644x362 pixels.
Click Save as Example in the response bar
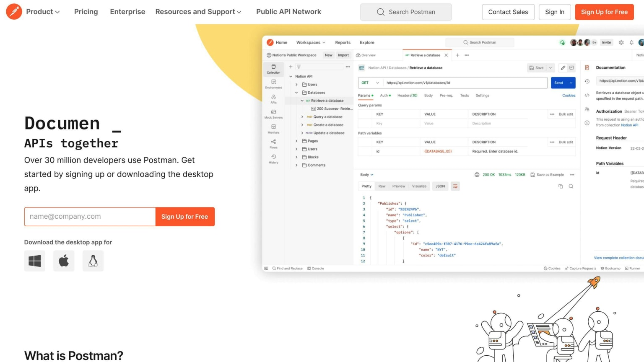pyautogui.click(x=547, y=175)
